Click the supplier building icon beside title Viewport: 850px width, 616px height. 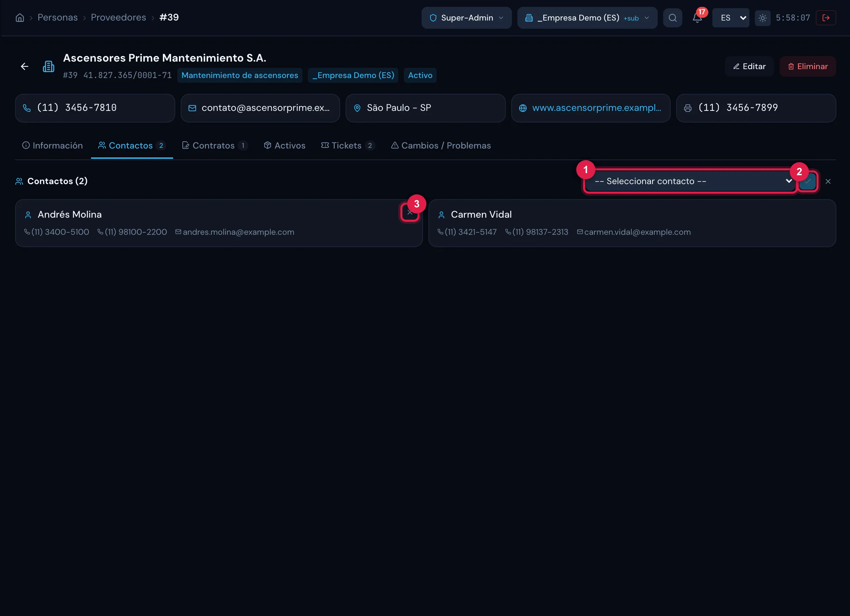pyautogui.click(x=48, y=66)
